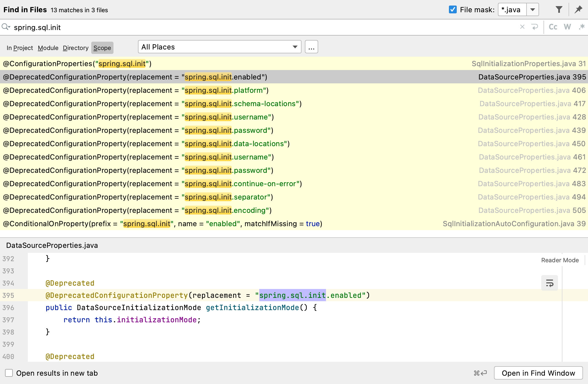Image resolution: width=588 pixels, height=384 pixels.
Task: Uncheck the File mask checkbox
Action: (453, 9)
